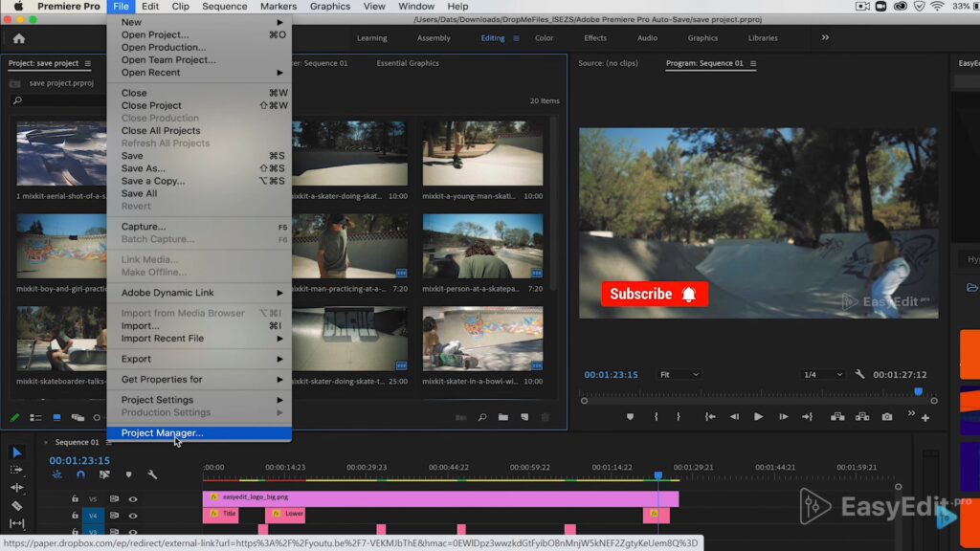
Task: Select the Selection tool arrow
Action: coord(17,452)
